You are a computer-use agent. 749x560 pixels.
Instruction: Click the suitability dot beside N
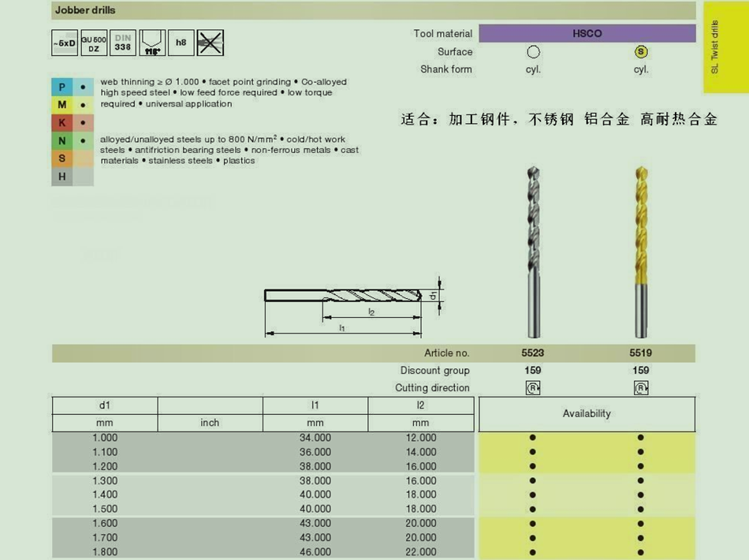pos(83,141)
